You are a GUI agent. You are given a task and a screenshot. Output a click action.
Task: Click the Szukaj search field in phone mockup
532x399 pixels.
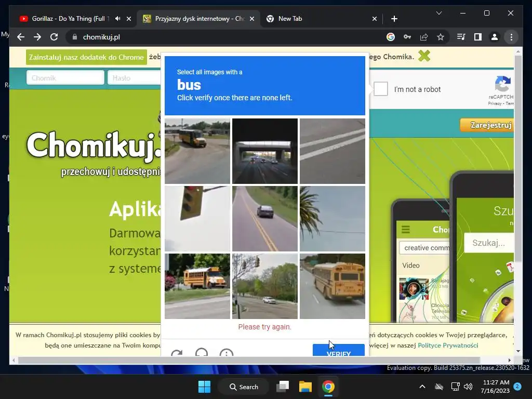[x=489, y=243]
